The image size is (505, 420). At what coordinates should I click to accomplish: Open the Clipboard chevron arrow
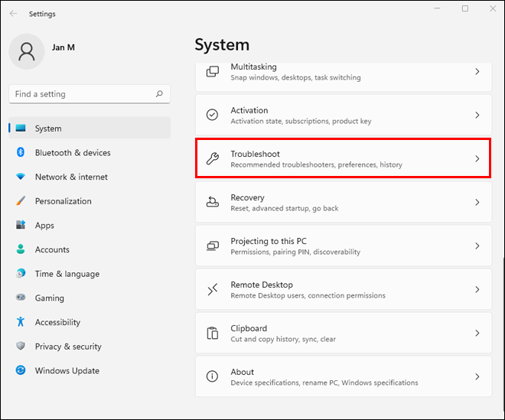[477, 333]
